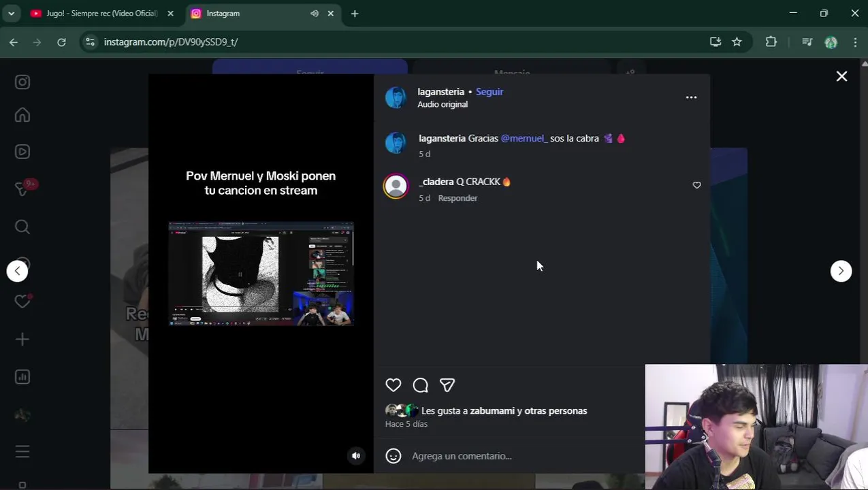
Task: Mute the Instagram tab via its audio indicator
Action: pos(315,14)
